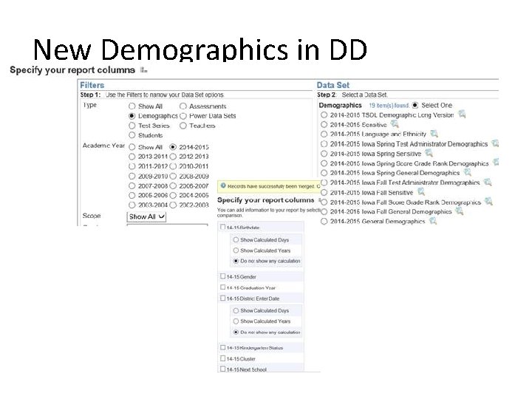Select academic year 2010-2011

(x=173, y=166)
